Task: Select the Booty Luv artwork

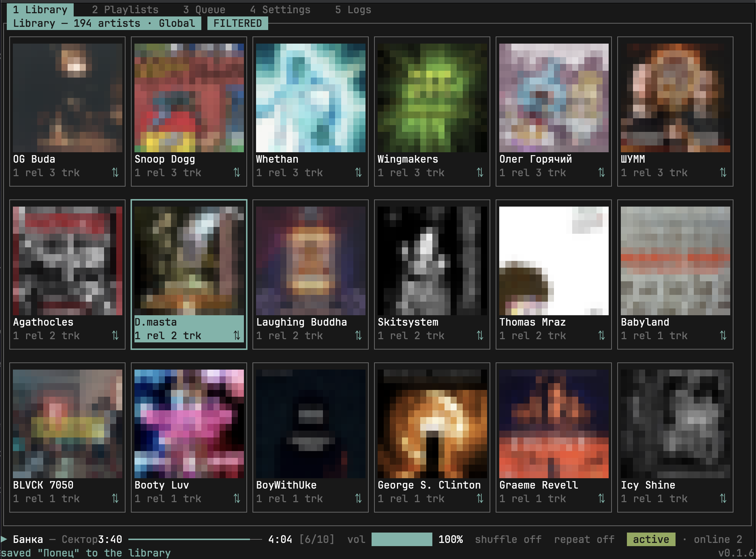Action: (189, 424)
